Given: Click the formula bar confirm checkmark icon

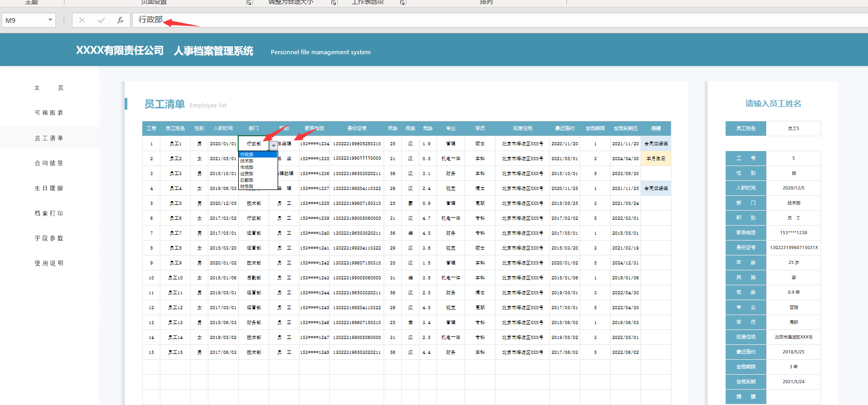Looking at the screenshot, I should point(101,20).
